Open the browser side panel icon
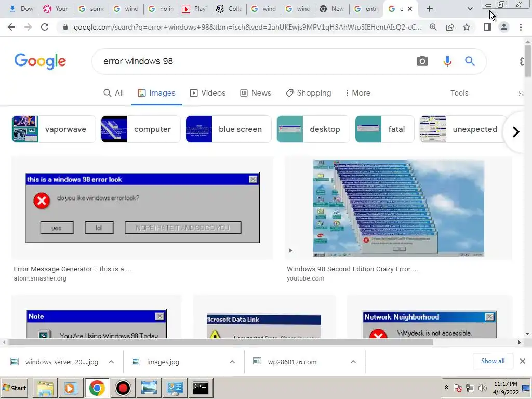 tap(487, 27)
